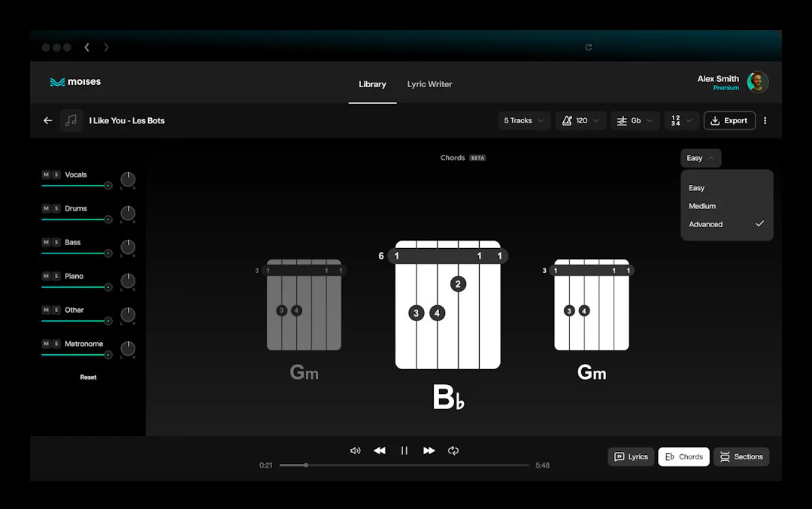This screenshot has width=812, height=509.
Task: Adjust the Piano volume slider
Action: coord(77,287)
